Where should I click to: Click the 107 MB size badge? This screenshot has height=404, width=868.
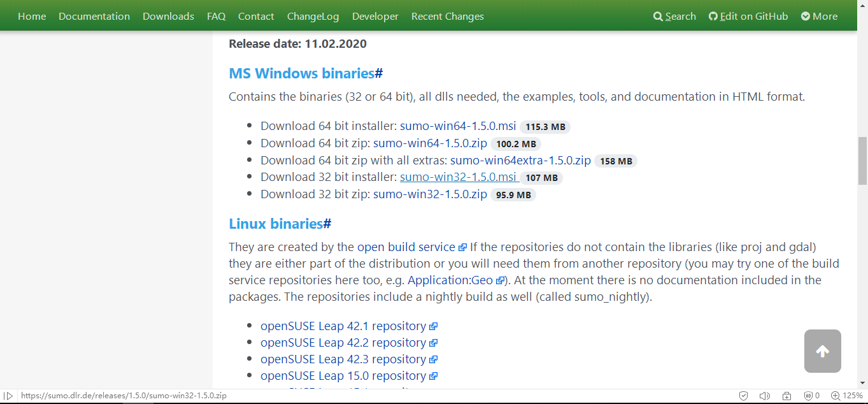click(541, 178)
